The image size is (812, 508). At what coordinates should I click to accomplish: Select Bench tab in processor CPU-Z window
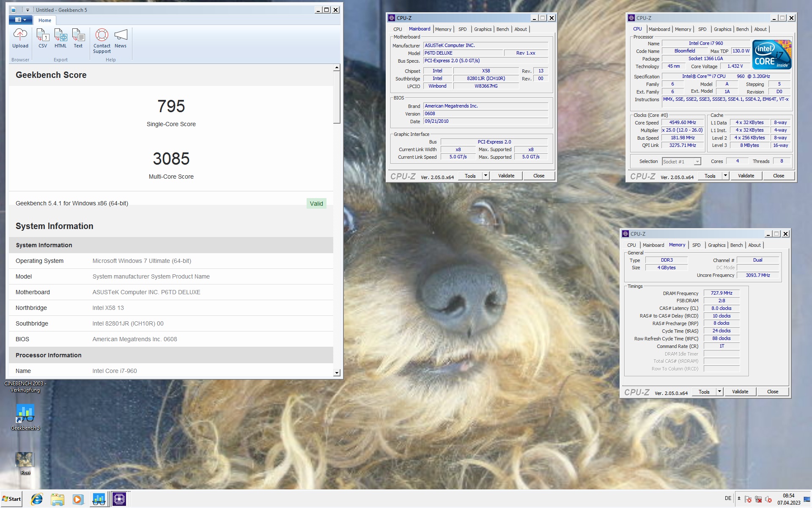coord(742,29)
